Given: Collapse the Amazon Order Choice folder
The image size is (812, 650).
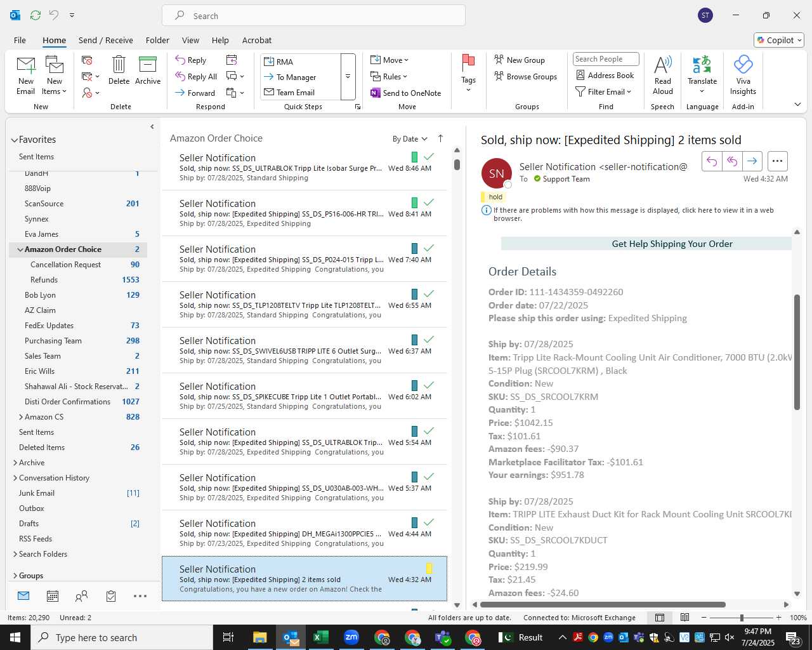Looking at the screenshot, I should pyautogui.click(x=20, y=249).
